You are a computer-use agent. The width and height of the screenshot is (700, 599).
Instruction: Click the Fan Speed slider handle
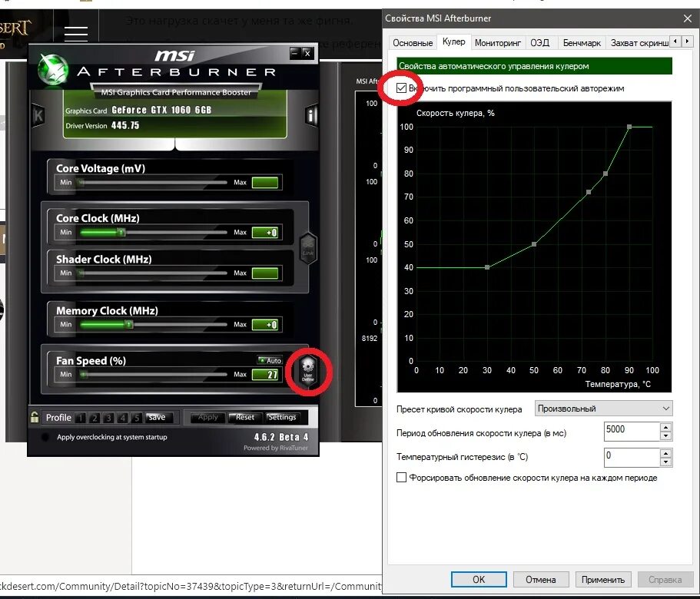click(83, 374)
